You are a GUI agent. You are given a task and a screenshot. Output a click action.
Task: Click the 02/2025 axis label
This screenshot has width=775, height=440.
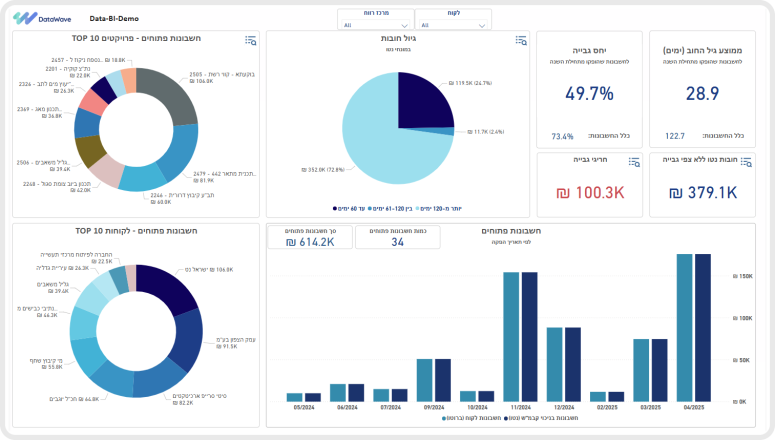(x=607, y=408)
